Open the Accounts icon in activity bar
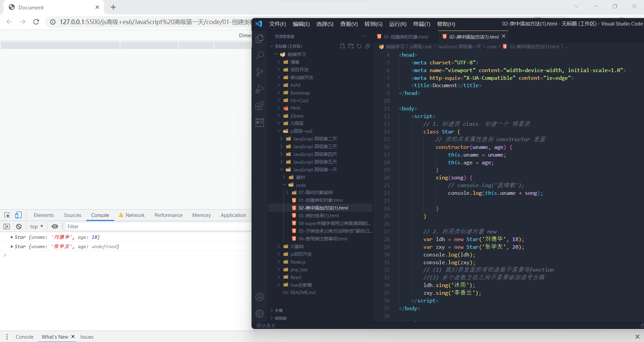Viewport: 644px width, 342px height. tap(260, 297)
